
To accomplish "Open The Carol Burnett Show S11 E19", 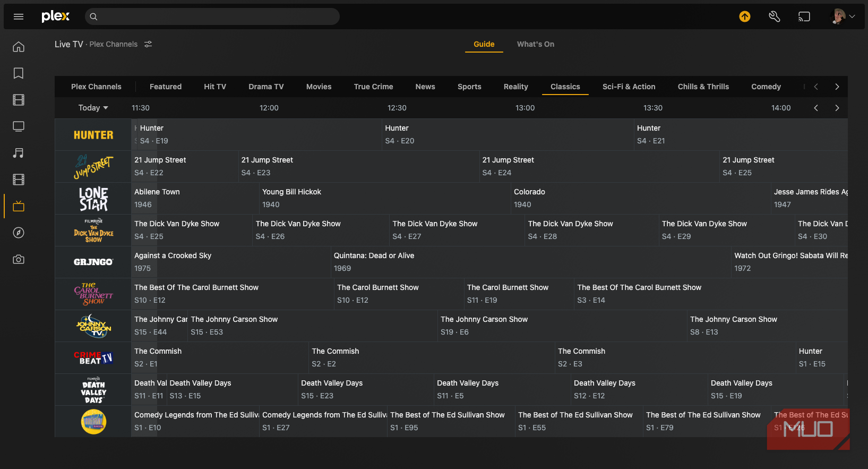I will [x=519, y=294].
